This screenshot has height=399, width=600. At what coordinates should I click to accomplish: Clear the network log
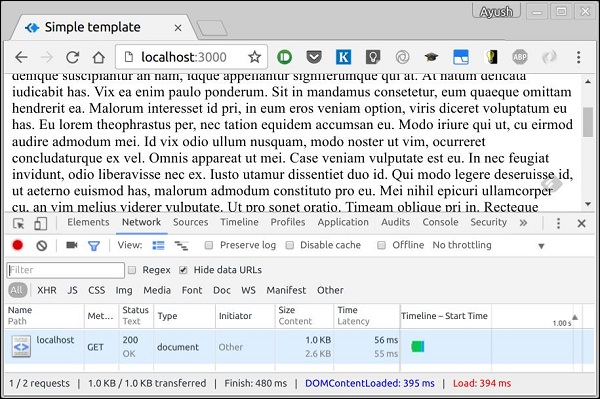click(x=42, y=245)
